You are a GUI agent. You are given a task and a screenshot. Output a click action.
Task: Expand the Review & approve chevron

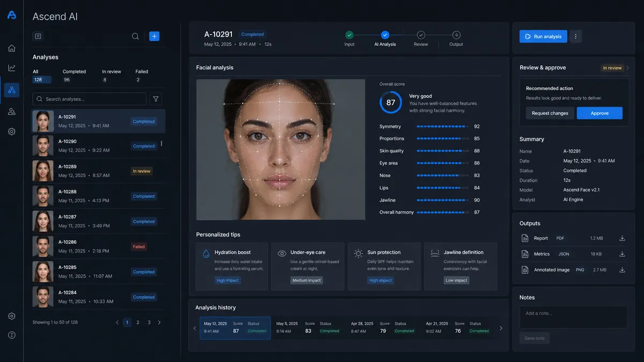(628, 68)
